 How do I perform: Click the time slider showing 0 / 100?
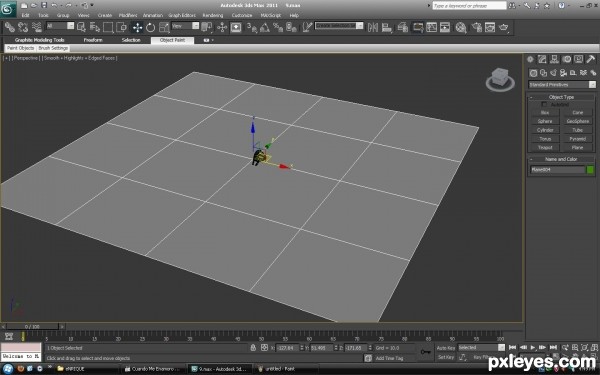(32, 326)
